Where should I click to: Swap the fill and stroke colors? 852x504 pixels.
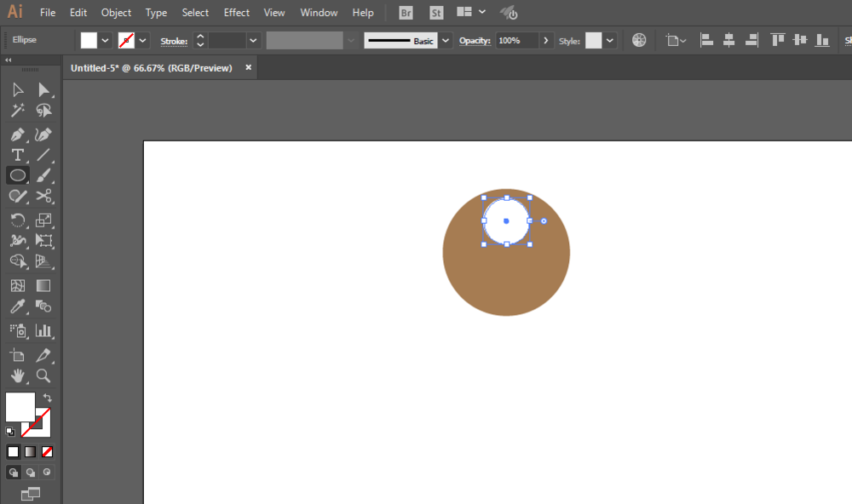(x=48, y=398)
